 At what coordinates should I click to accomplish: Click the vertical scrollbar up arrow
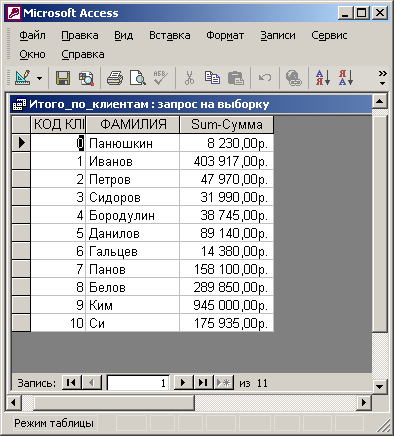click(x=380, y=101)
